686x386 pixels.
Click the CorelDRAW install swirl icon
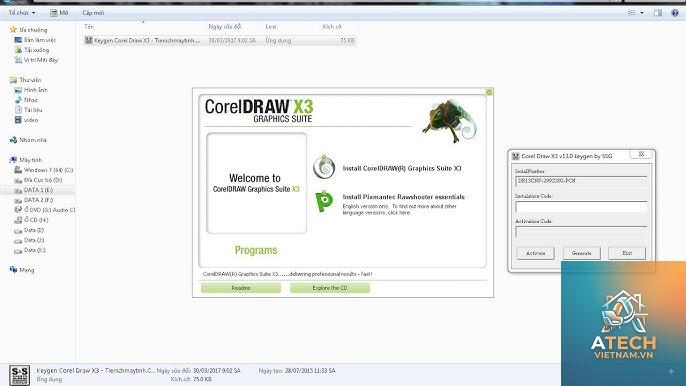pos(324,167)
